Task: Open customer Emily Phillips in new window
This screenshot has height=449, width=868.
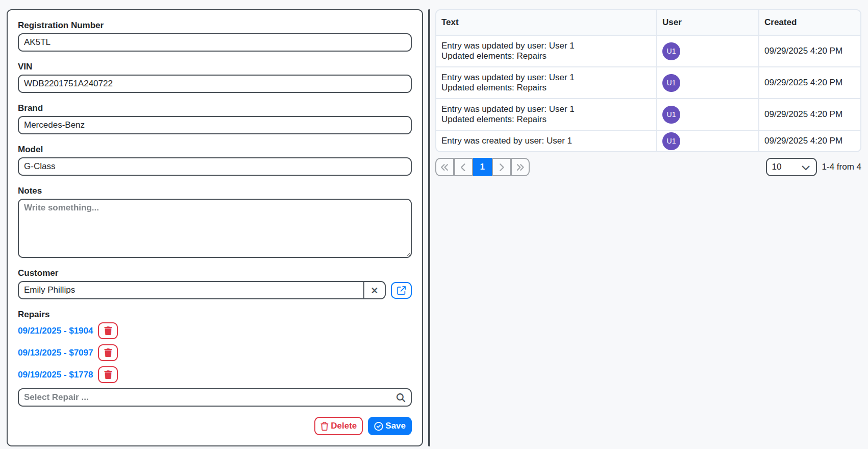Action: [x=401, y=290]
